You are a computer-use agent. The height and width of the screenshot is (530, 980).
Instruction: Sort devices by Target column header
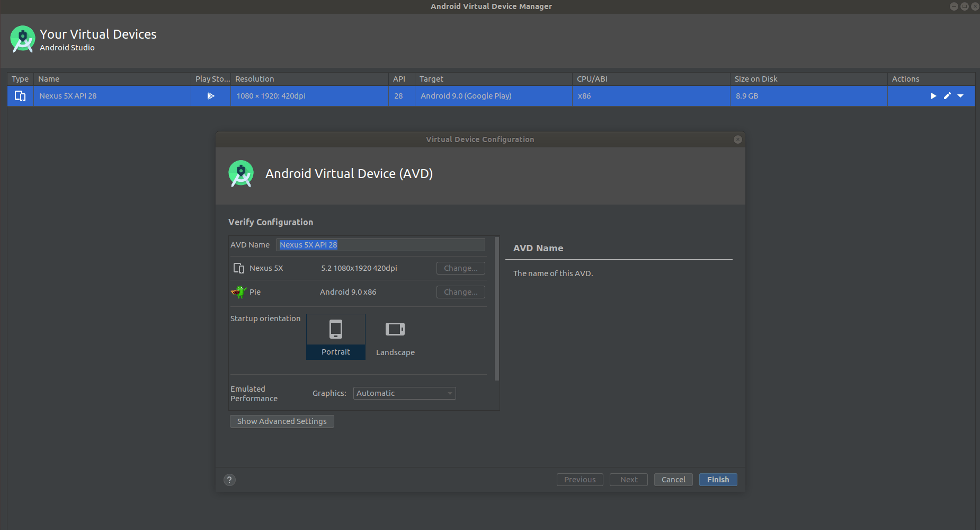494,79
